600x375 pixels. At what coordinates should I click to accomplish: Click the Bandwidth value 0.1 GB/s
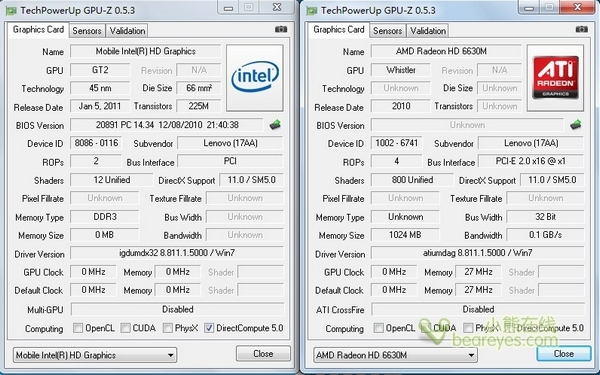[x=545, y=235]
